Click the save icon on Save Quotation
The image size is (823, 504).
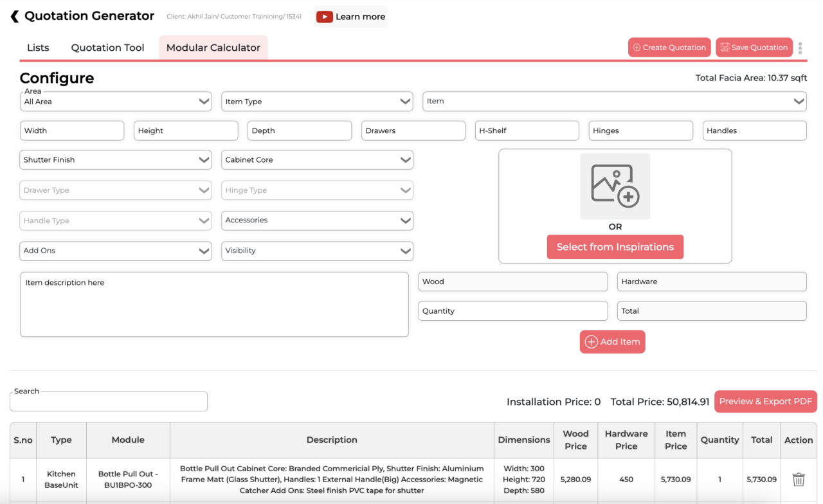(x=725, y=47)
